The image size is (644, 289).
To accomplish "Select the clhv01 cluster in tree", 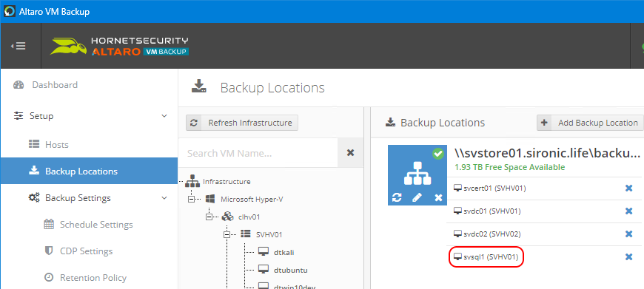I will coord(249,217).
